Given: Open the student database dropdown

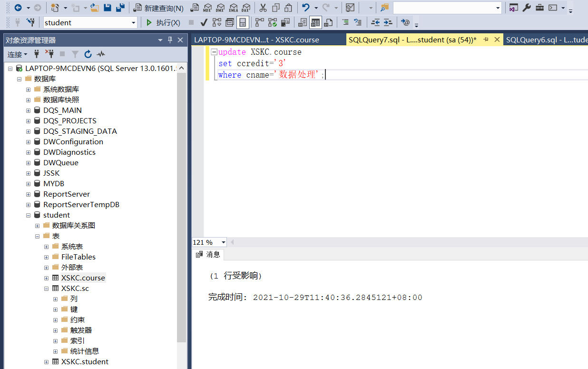Looking at the screenshot, I should pos(133,22).
